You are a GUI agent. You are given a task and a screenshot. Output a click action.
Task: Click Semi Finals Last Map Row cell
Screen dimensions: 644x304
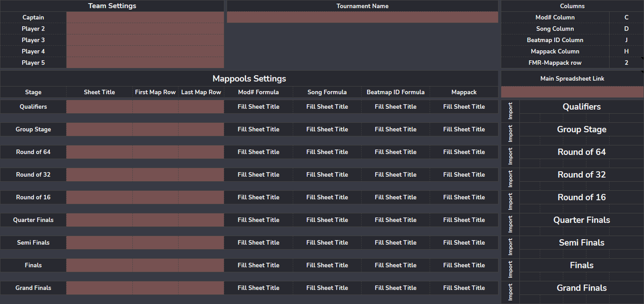[x=201, y=242]
